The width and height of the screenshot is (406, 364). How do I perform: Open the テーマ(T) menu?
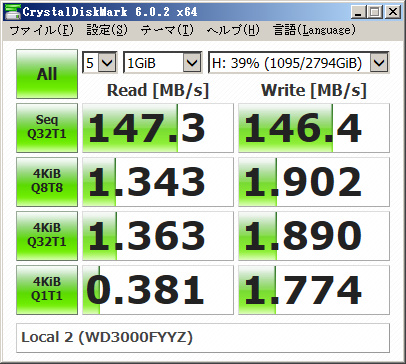click(x=167, y=30)
